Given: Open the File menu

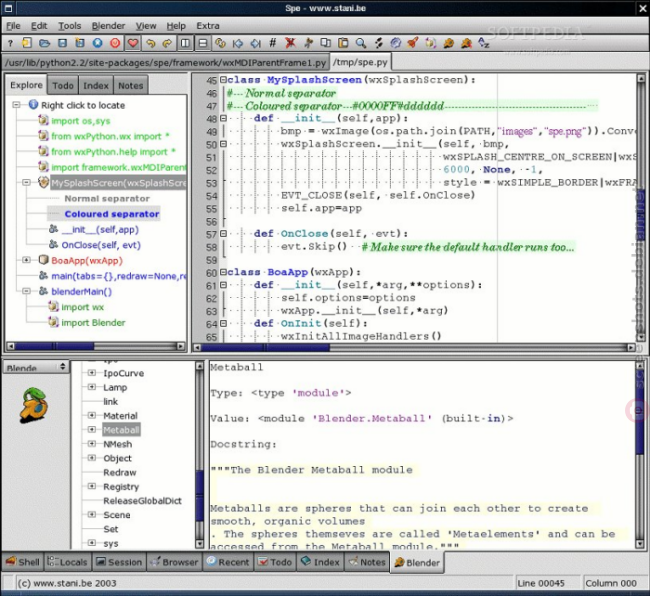Looking at the screenshot, I should (x=13, y=26).
